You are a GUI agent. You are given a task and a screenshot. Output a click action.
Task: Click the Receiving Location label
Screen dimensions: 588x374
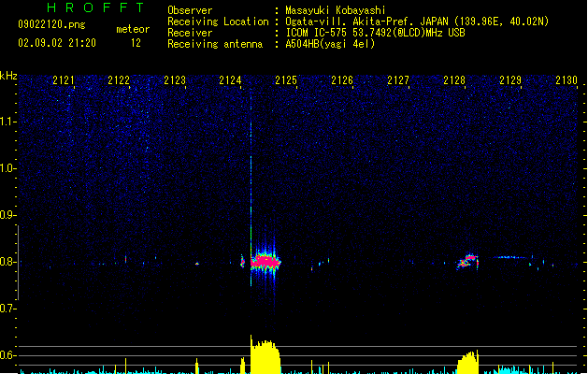coord(218,22)
